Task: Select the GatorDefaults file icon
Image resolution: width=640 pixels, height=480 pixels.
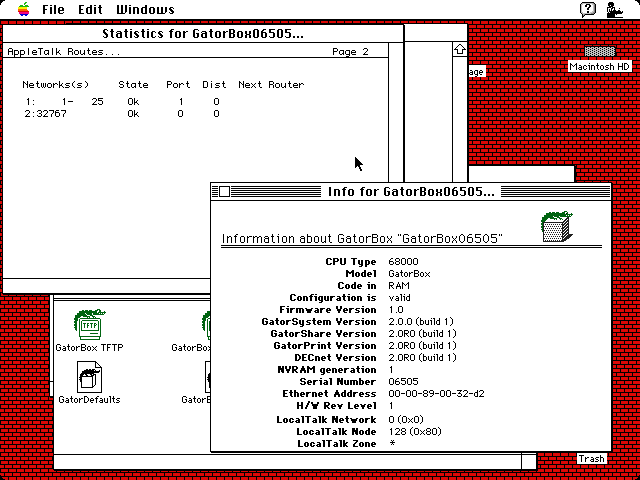Action: click(x=89, y=377)
